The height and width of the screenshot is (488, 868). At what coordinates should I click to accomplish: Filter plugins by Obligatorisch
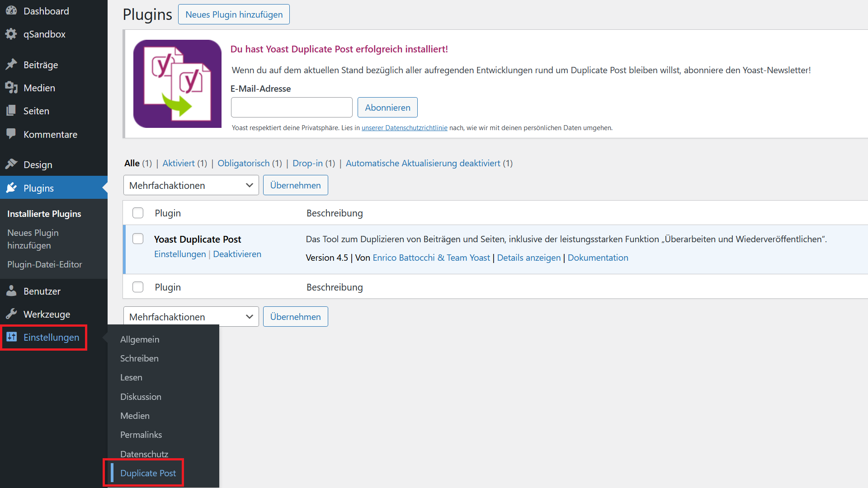coord(244,163)
